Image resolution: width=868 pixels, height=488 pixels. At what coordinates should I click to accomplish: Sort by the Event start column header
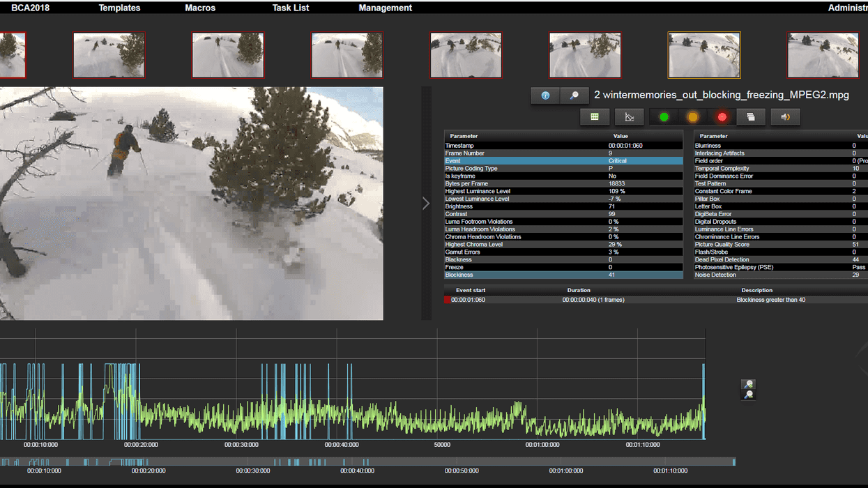[471, 290]
